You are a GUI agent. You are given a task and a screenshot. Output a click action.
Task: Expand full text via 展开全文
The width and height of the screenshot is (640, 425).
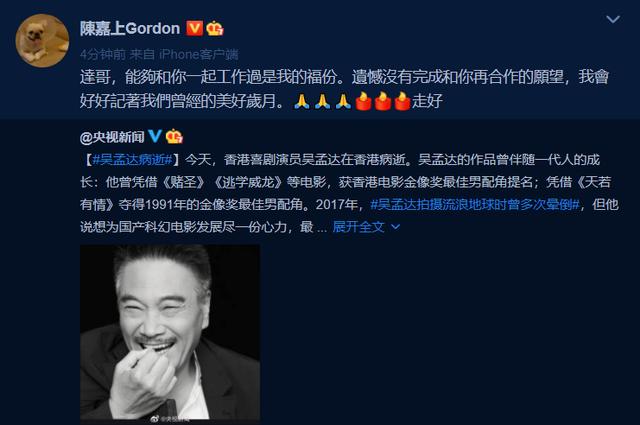tap(358, 227)
